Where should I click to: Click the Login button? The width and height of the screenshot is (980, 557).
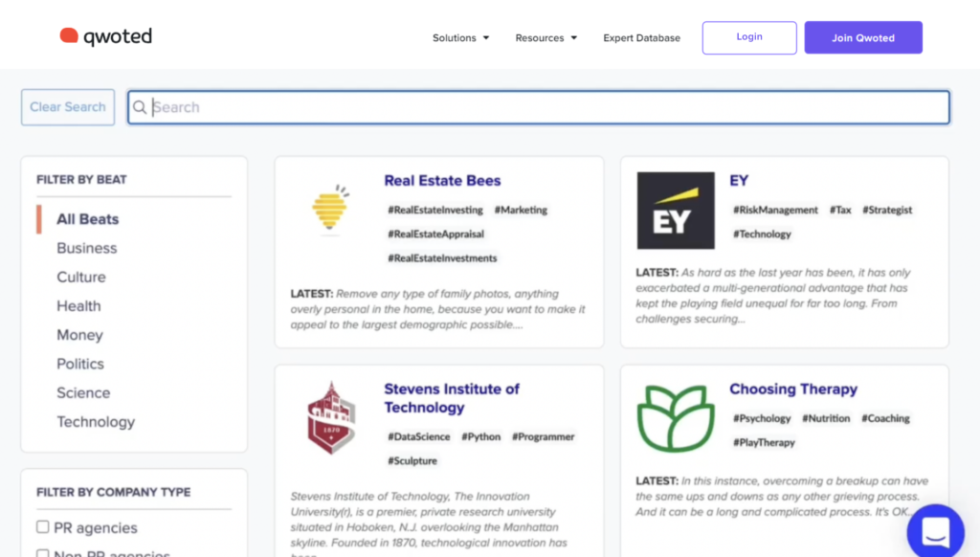point(749,37)
